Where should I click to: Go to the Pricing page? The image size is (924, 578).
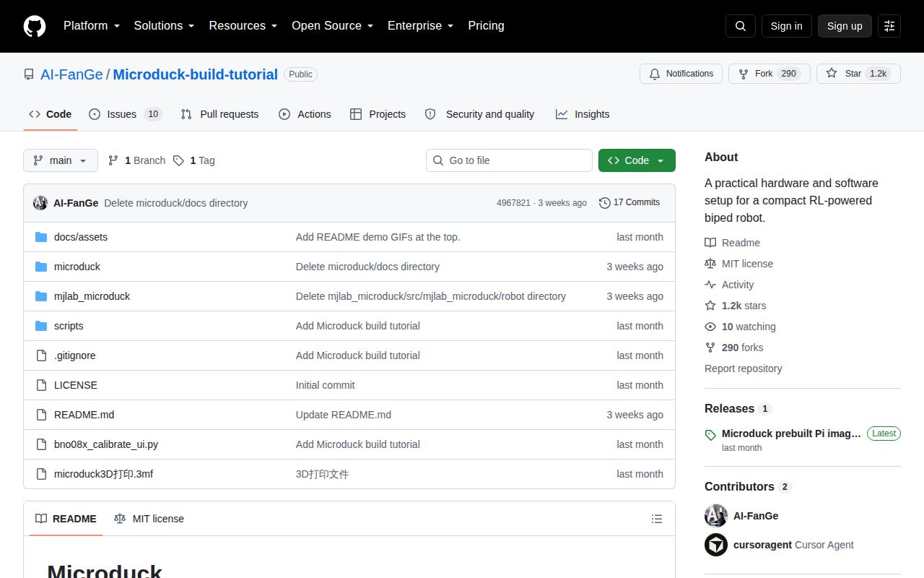486,26
